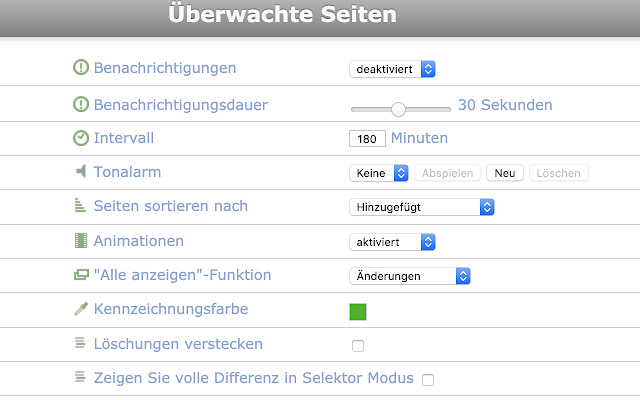This screenshot has width=640, height=400.
Task: Open the green Kennzeichnungsfarbe color swatch
Action: click(358, 311)
